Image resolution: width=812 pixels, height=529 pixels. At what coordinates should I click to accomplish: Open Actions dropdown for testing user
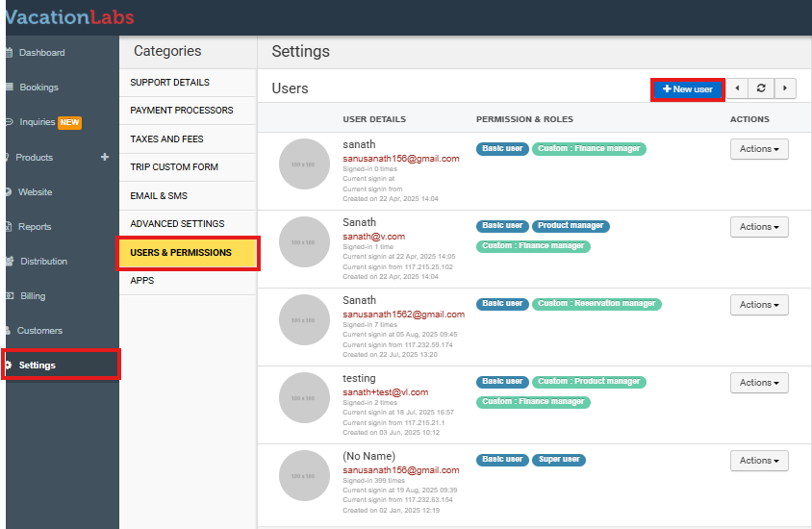(x=759, y=383)
